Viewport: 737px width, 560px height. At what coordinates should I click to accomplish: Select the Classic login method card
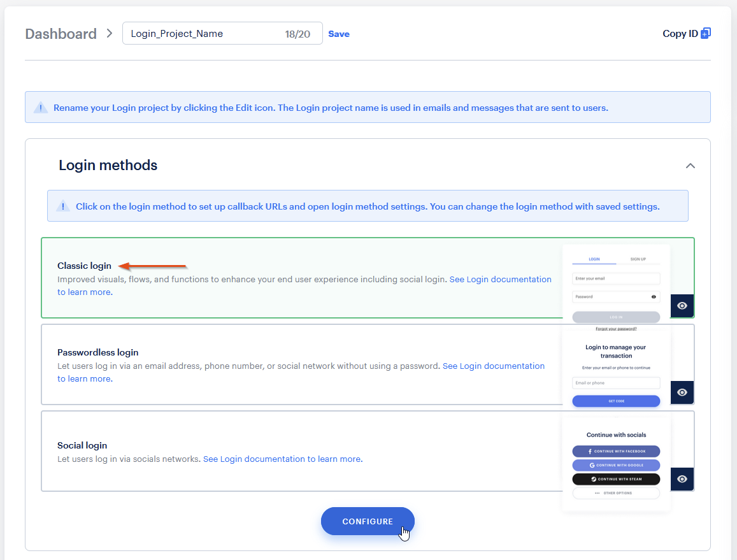[x=301, y=278]
